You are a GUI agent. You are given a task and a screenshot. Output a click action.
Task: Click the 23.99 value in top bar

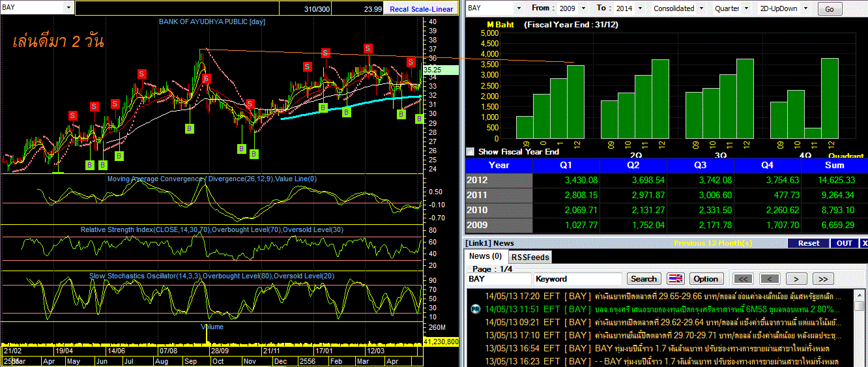(373, 9)
